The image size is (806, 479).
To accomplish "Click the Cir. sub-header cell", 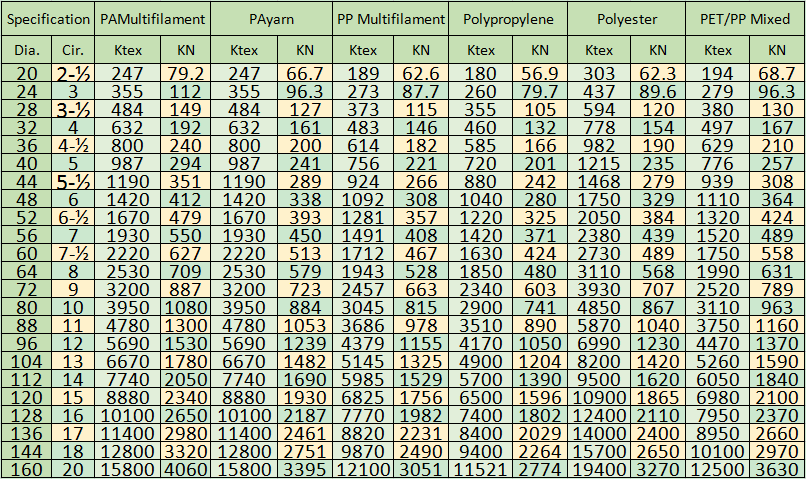I will click(72, 50).
